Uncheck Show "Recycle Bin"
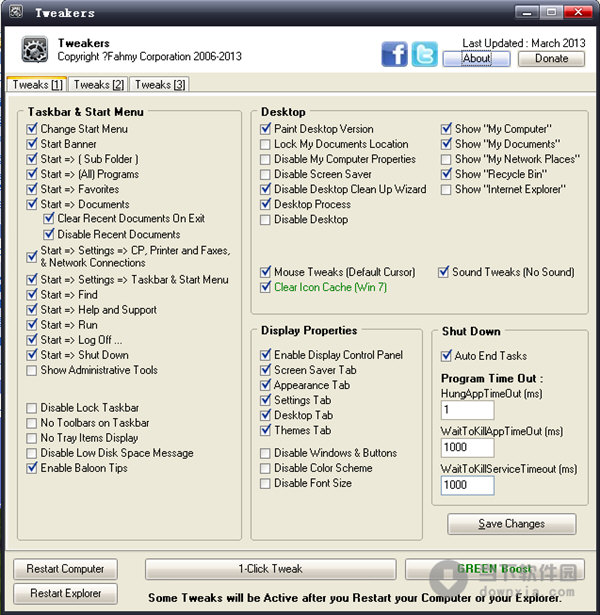Viewport: 600px width, 615px height. point(446,174)
